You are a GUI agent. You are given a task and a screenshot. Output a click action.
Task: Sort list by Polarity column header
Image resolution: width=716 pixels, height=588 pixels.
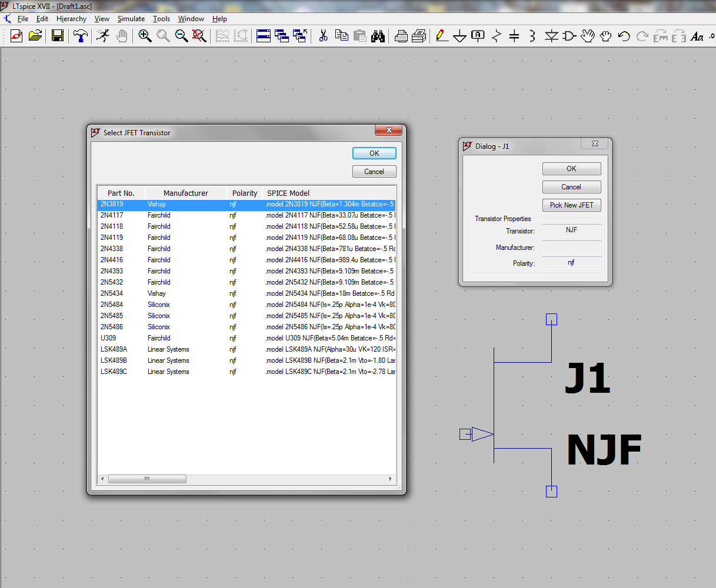coord(245,193)
